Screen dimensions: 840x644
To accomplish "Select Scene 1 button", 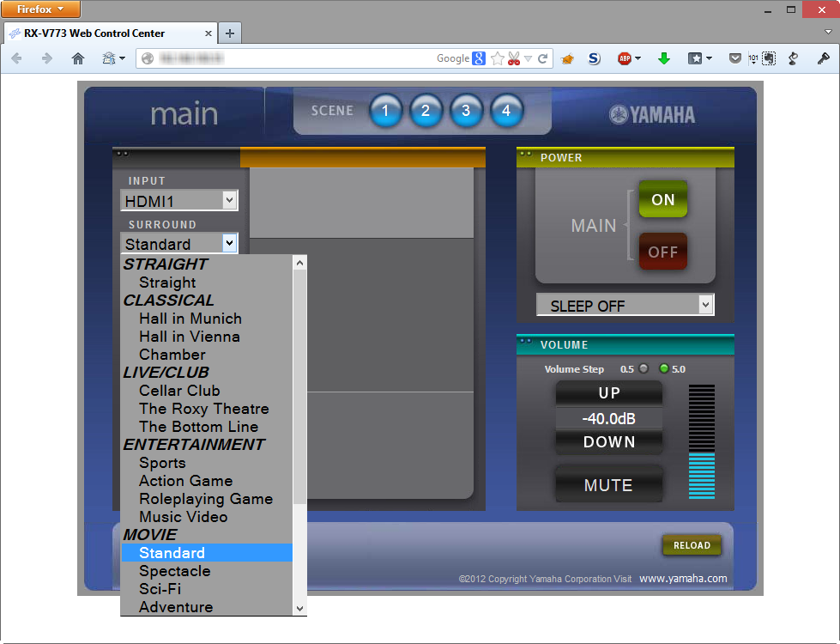I will [x=385, y=111].
